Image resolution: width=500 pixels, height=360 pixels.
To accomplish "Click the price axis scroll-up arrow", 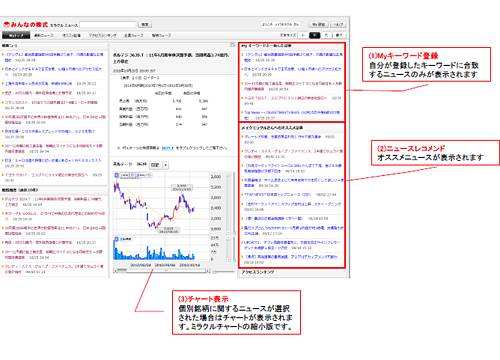I will click(x=229, y=174).
